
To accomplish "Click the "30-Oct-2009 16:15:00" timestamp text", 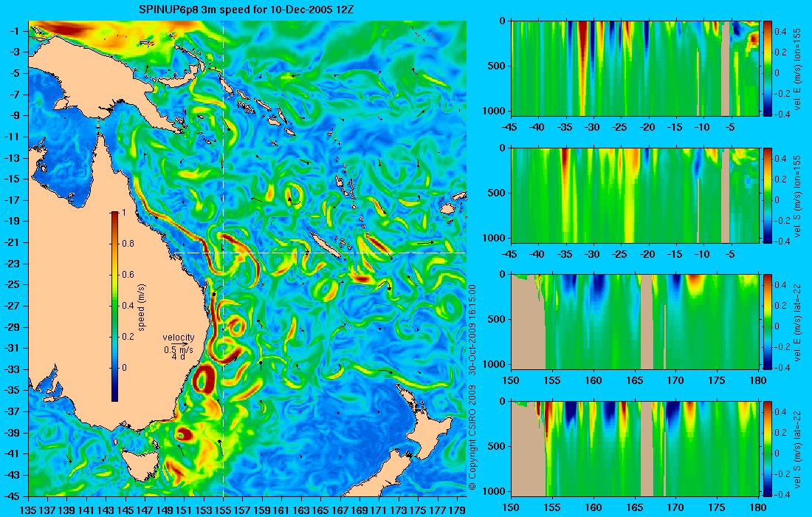I will click(x=472, y=329).
